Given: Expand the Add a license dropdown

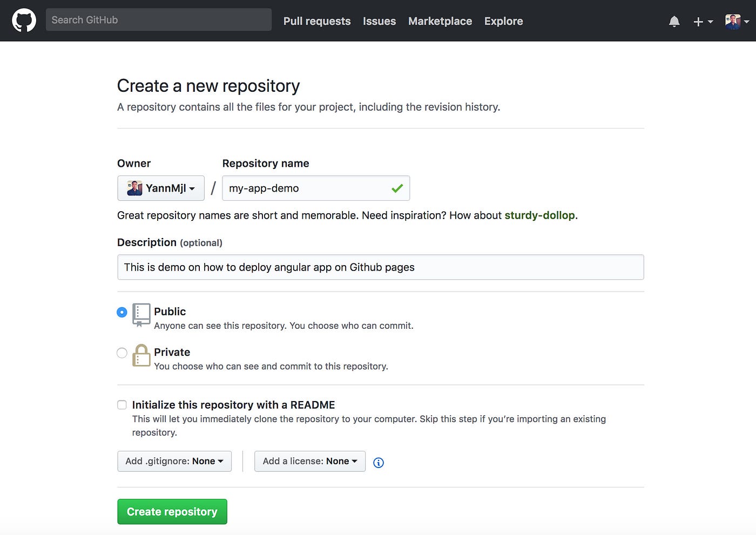Looking at the screenshot, I should pyautogui.click(x=310, y=461).
